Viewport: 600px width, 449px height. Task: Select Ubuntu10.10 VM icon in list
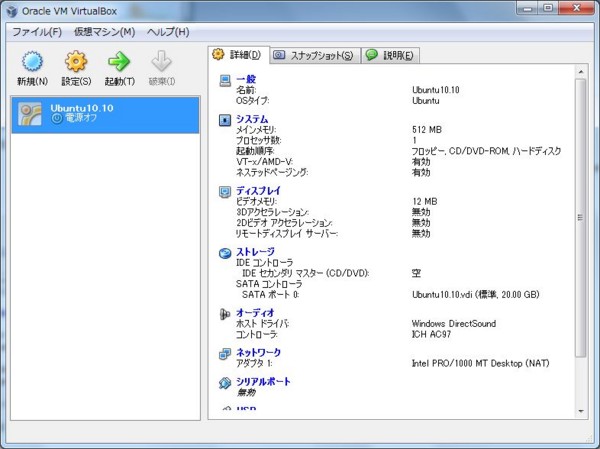click(x=30, y=114)
